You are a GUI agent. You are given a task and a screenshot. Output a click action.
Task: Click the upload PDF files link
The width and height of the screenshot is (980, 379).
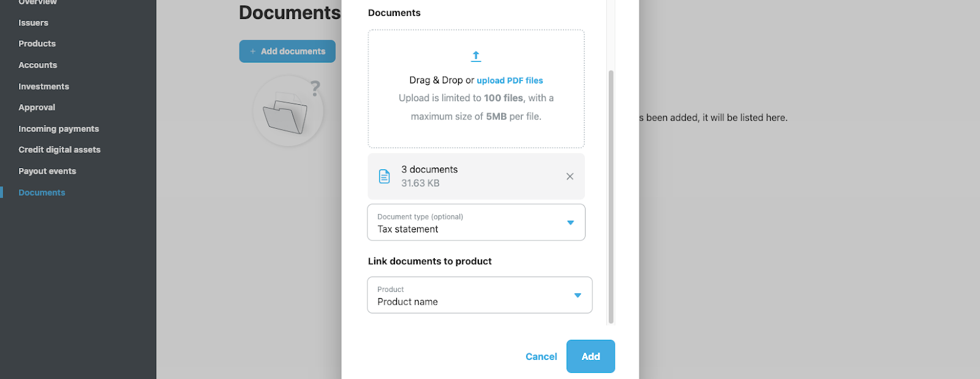510,80
